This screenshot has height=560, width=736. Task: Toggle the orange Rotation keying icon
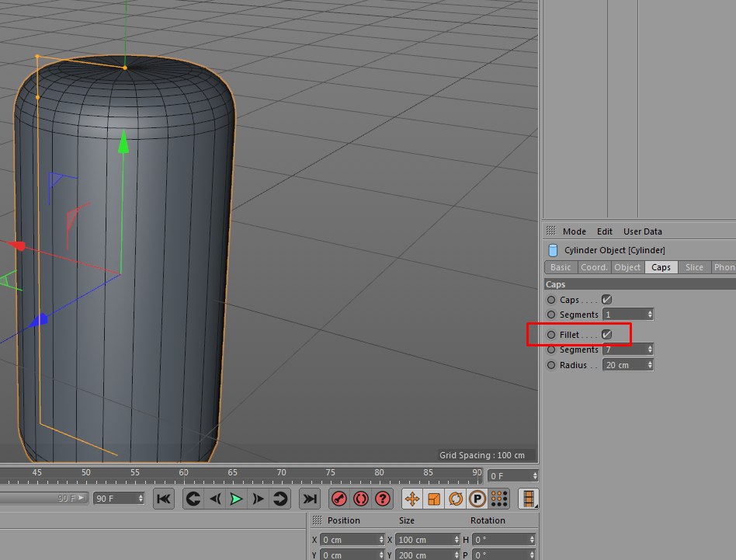pyautogui.click(x=456, y=499)
